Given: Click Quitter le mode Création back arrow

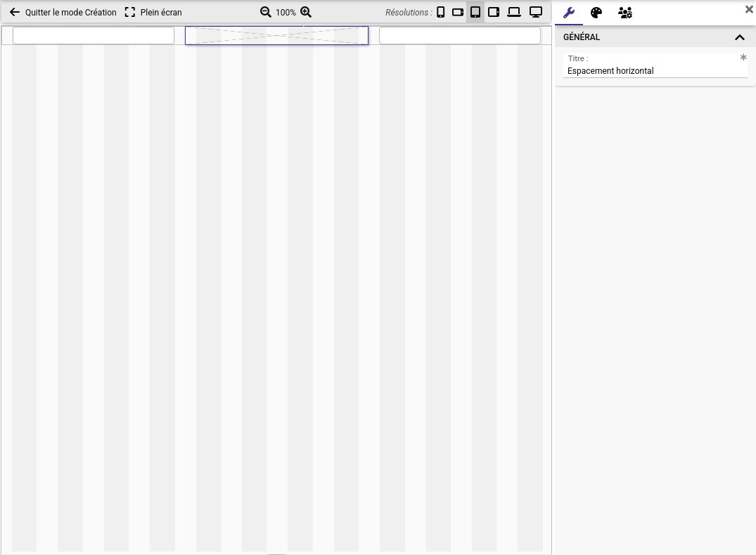Looking at the screenshot, I should pos(15,12).
